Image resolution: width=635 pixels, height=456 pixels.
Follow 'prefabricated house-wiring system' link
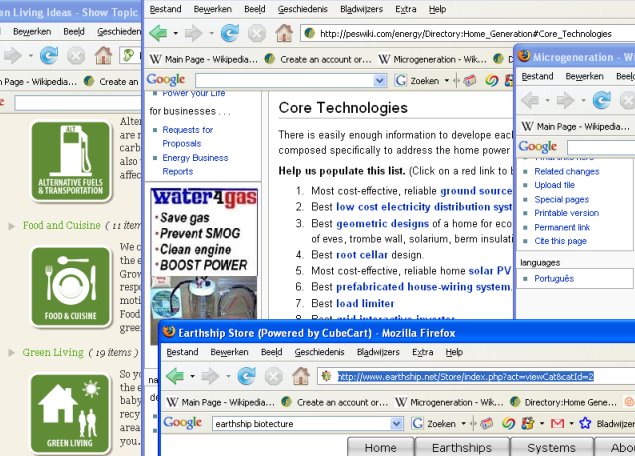[x=423, y=287]
